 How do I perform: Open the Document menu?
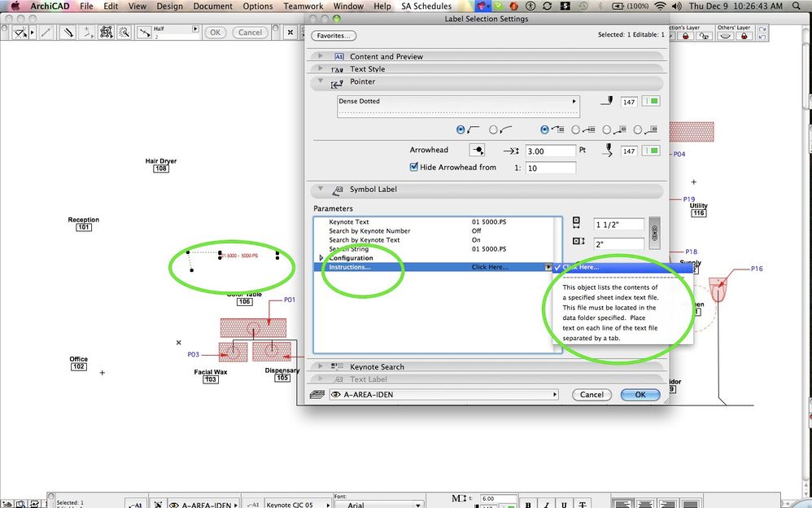pyautogui.click(x=213, y=7)
